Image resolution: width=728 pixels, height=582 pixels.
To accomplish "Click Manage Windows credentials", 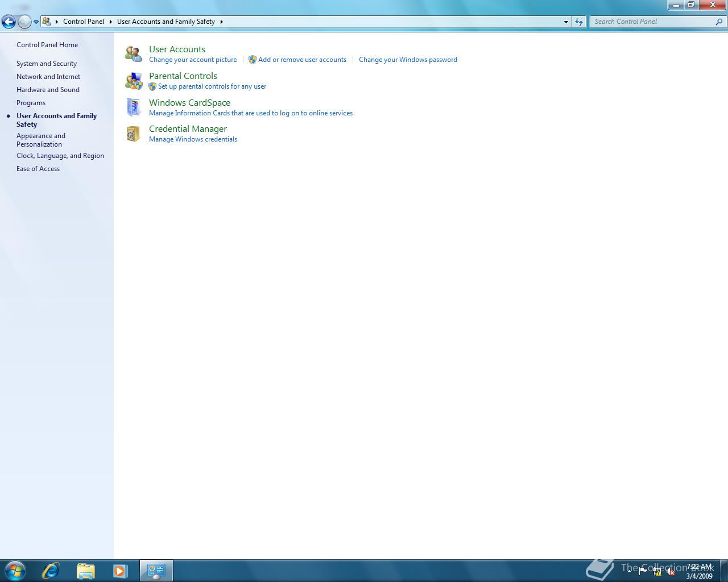I will point(193,139).
